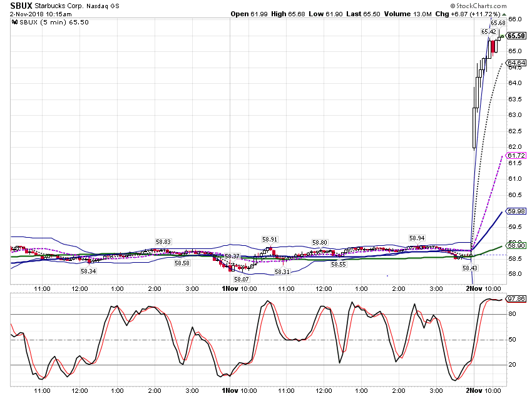Image resolution: width=532 pixels, height=396 pixels.
Task: Click the 50 midline level label
Action: pyautogui.click(x=513, y=339)
